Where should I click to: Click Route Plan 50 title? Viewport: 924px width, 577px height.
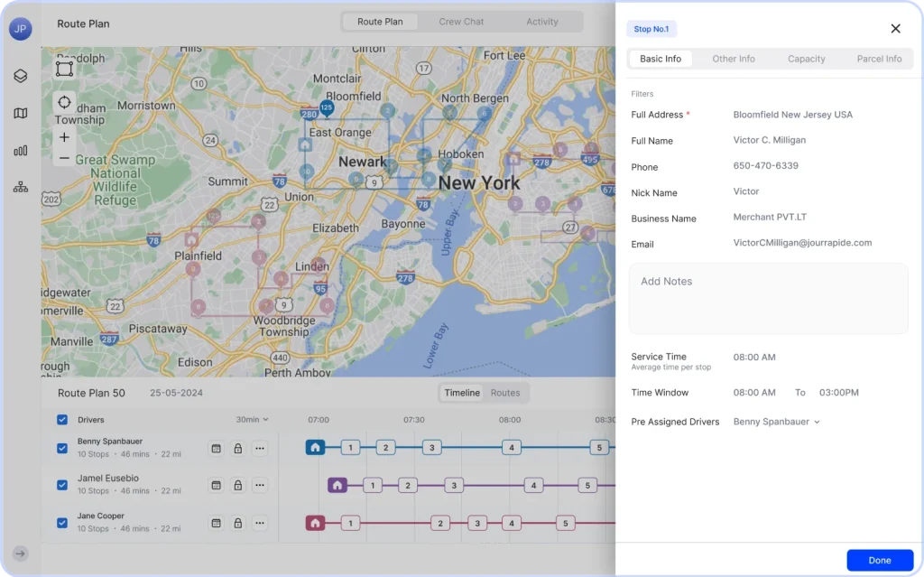(91, 393)
